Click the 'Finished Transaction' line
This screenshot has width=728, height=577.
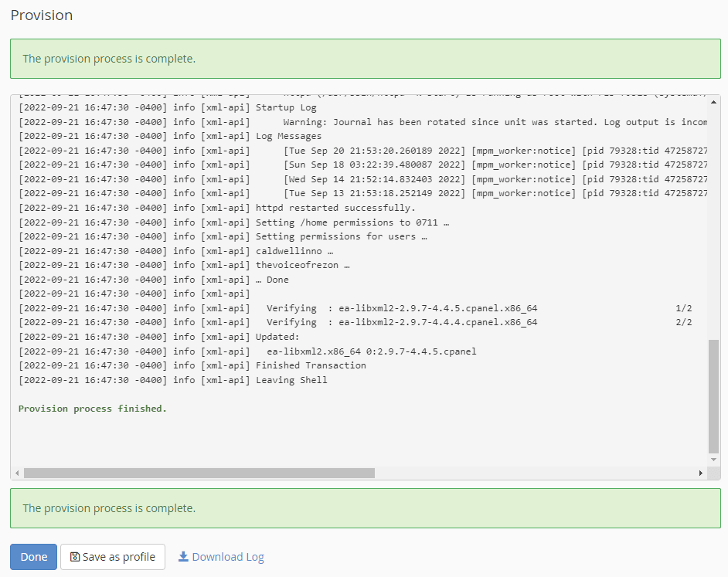[x=192, y=365]
